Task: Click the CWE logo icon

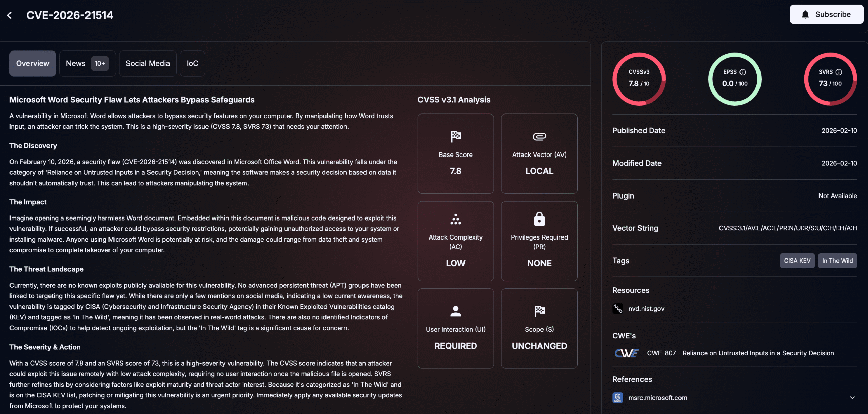Action: point(627,353)
